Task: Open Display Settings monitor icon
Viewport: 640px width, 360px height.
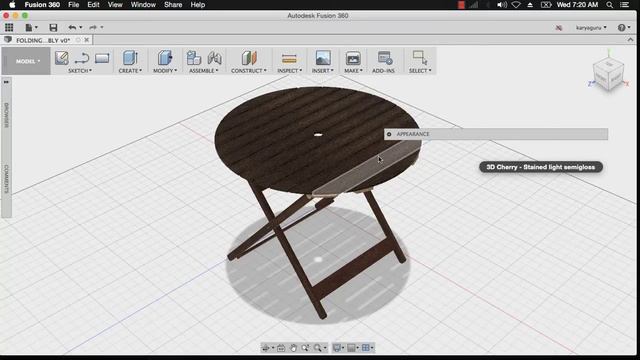Action: [337, 348]
